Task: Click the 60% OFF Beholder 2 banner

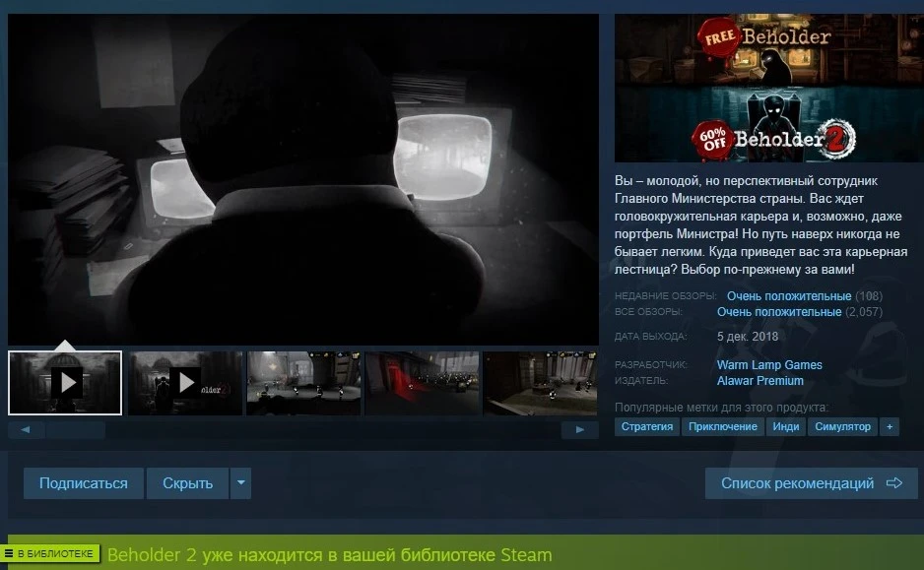Action: [769, 124]
